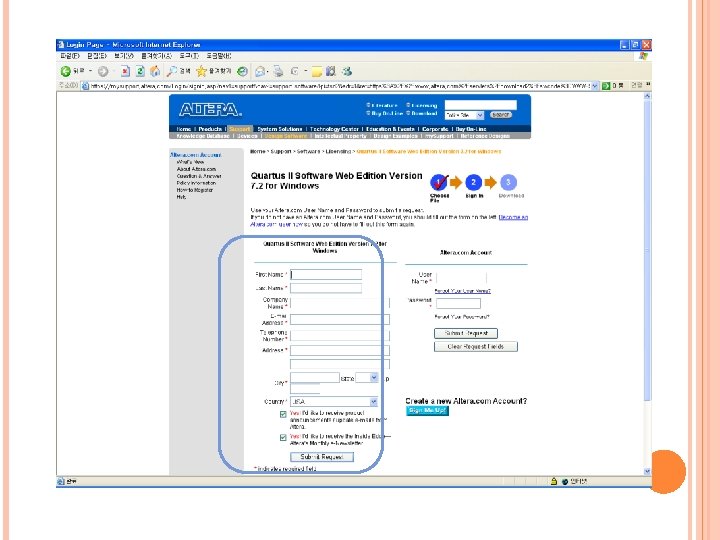Click Submit Request below the newsletter checkboxes
Image resolution: width=720 pixels, height=540 pixels.
322,457
